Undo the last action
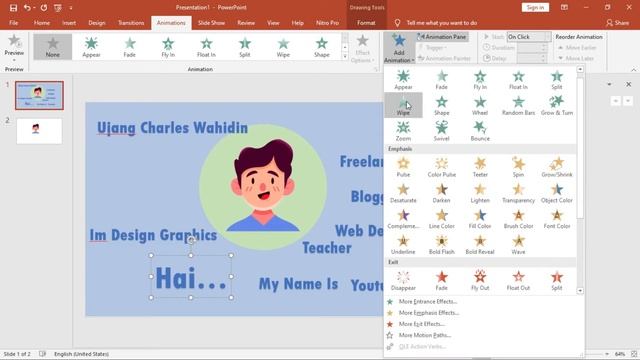The height and width of the screenshot is (360, 640). tap(27, 7)
